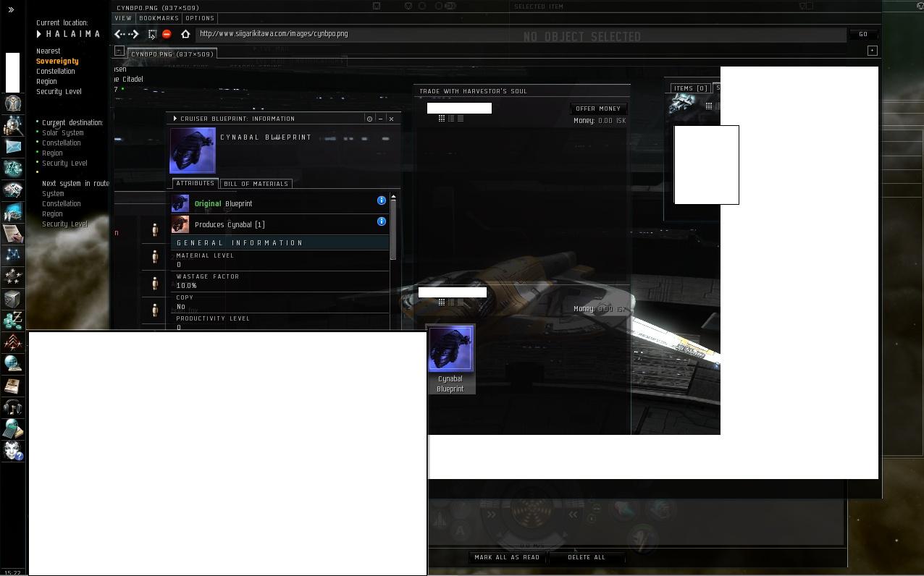Stop page loading with the red icon

167,34
